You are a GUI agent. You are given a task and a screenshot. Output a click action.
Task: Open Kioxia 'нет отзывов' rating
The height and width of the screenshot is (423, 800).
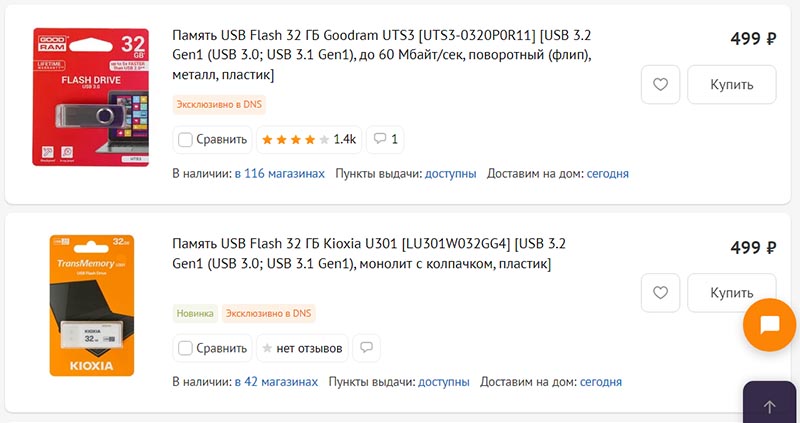coord(303,348)
